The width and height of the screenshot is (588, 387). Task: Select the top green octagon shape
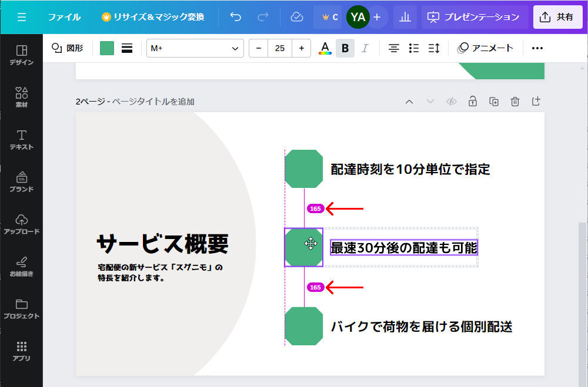coord(304,169)
